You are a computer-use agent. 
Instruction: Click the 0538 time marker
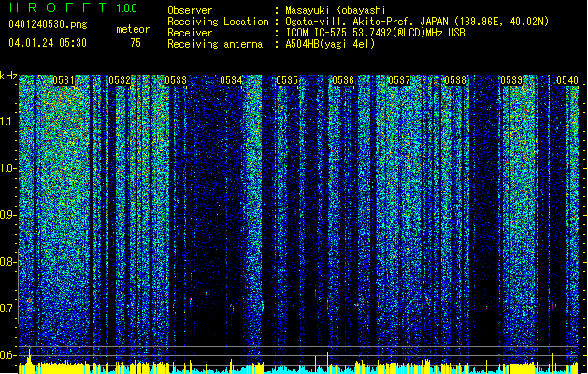coord(455,80)
